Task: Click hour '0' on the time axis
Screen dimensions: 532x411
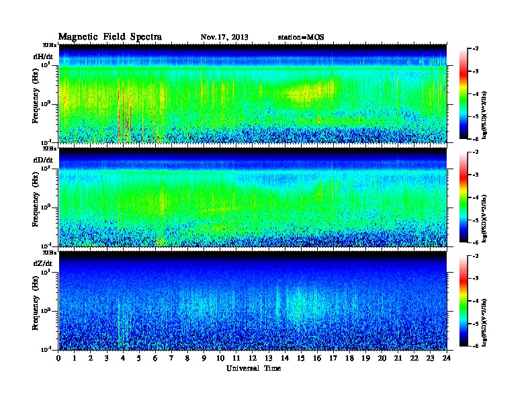Action: (58, 358)
